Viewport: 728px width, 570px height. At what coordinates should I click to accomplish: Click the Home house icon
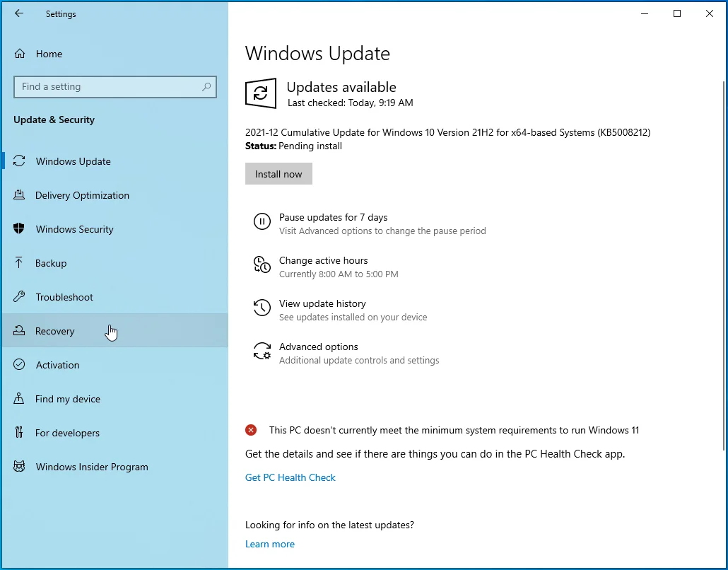pos(20,54)
